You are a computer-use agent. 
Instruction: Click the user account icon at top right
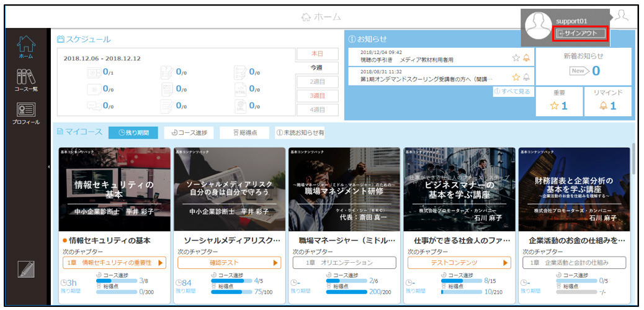[x=623, y=16]
